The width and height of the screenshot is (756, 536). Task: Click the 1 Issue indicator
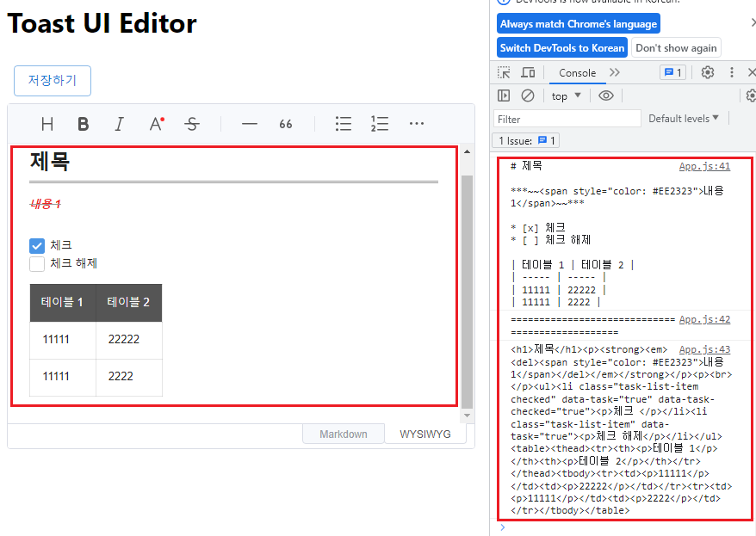[x=526, y=140]
